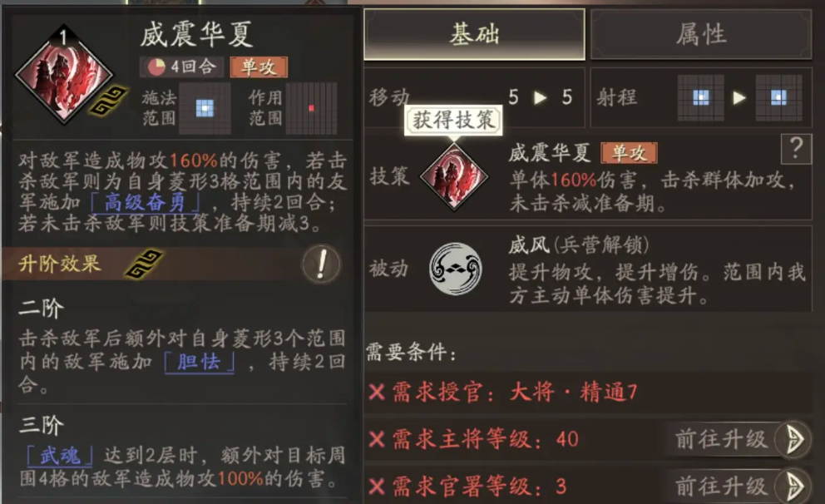
Task: Click the 威震华夏 skill diamond icon
Action: 64,74
